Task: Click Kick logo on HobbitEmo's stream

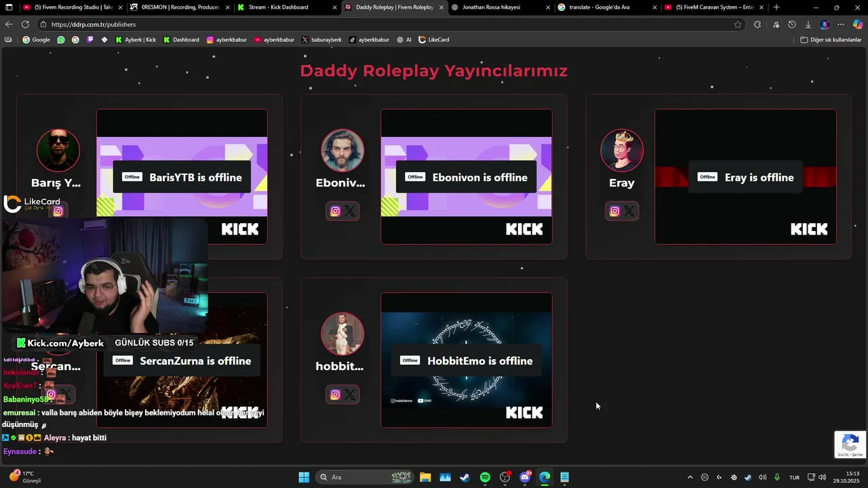Action: click(524, 413)
